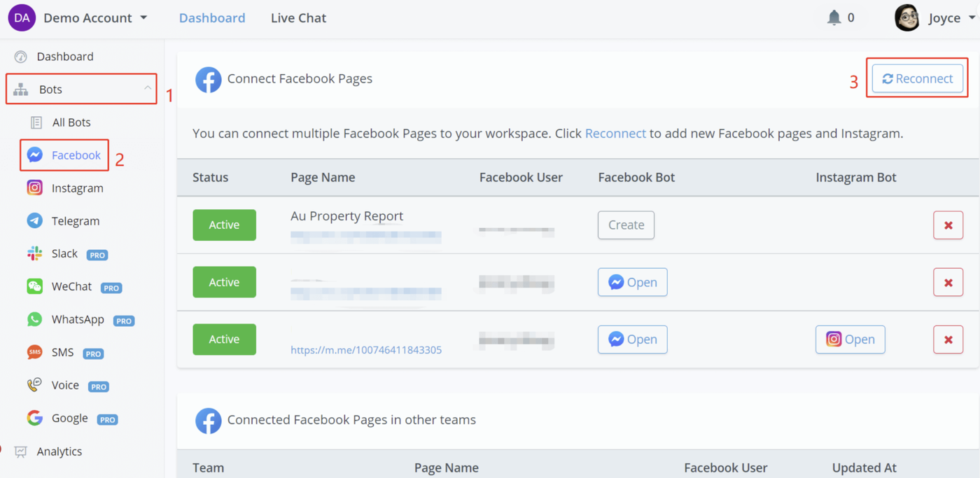Open the Instagram Bot for third page
The image size is (980, 478).
click(x=850, y=339)
